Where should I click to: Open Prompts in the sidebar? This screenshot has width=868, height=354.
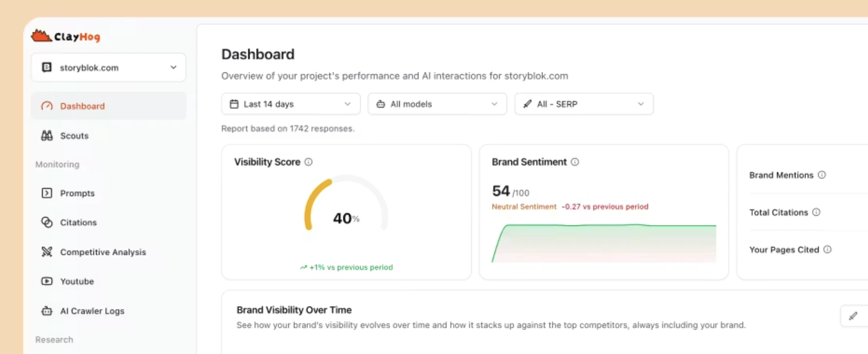pyautogui.click(x=108, y=193)
